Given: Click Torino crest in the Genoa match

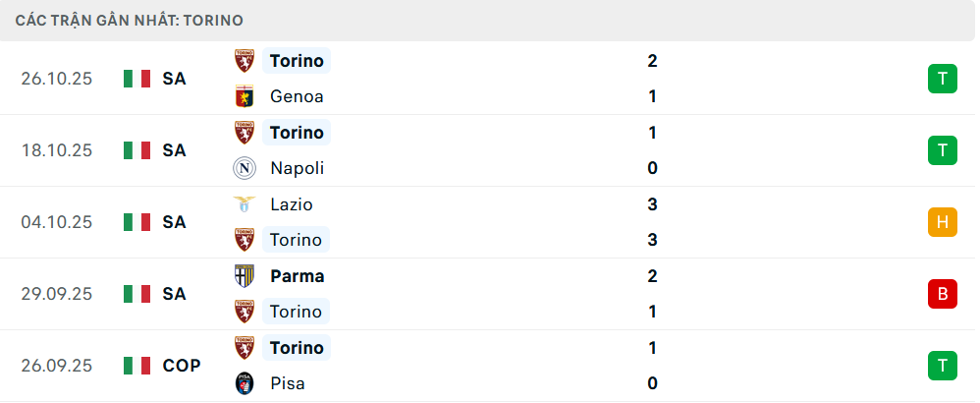Looking at the screenshot, I should 244,61.
